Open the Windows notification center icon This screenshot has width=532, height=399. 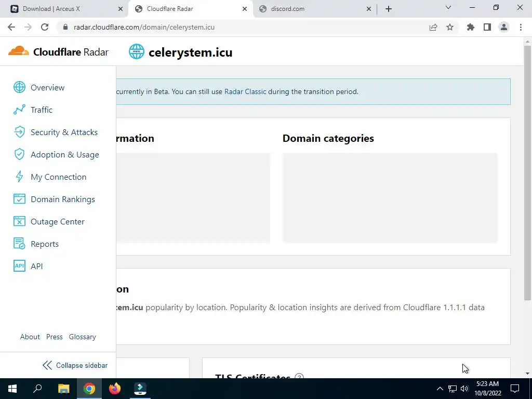pos(515,389)
